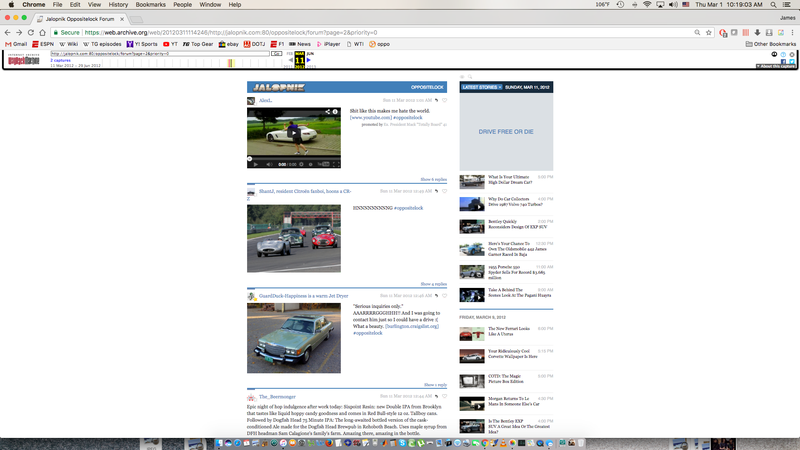This screenshot has width=800, height=450.
Task: Expand 'Show 1 reply' under GuardDuck's post
Action: [x=435, y=385]
